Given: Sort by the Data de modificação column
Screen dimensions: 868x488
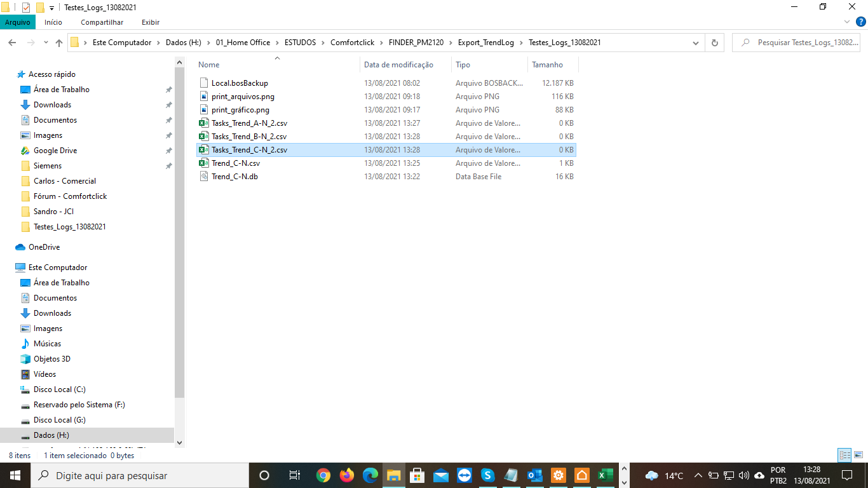Looking at the screenshot, I should pos(398,65).
